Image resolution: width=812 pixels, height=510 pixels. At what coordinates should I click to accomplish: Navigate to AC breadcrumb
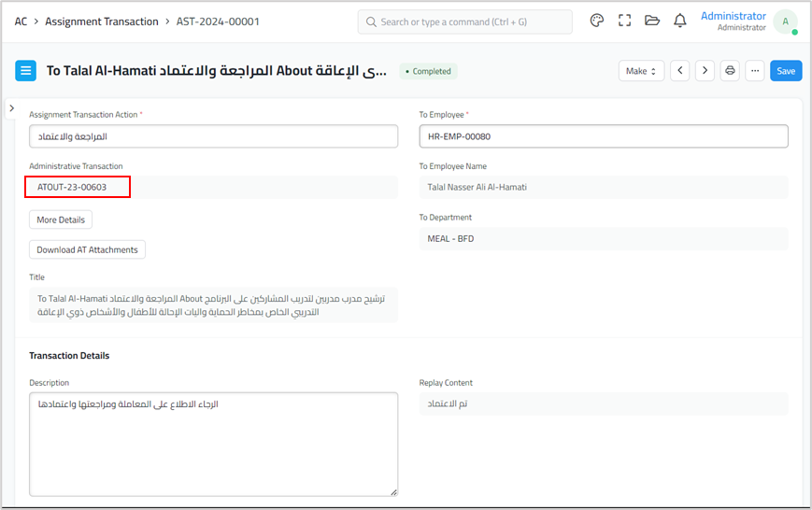[x=21, y=21]
